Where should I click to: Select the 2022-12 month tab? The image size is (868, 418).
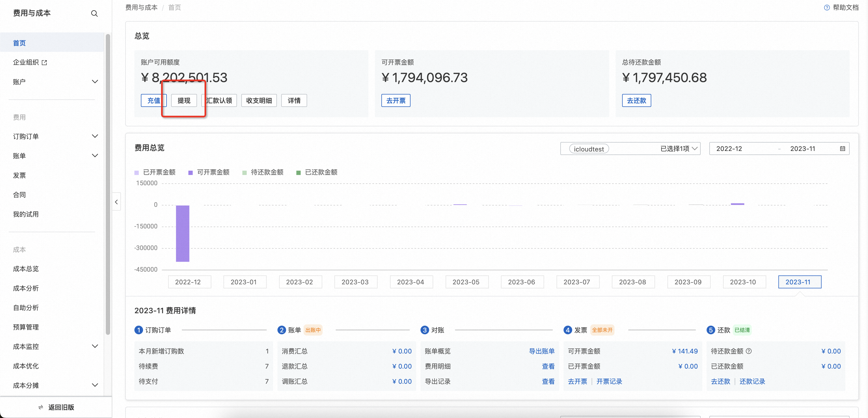click(189, 282)
